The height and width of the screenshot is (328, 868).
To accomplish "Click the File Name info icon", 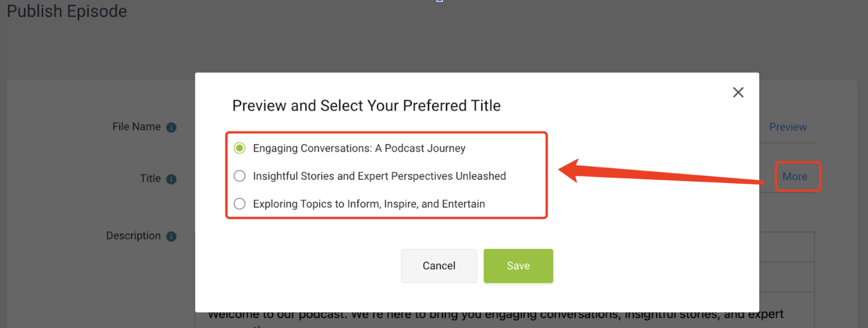I will pos(171,127).
